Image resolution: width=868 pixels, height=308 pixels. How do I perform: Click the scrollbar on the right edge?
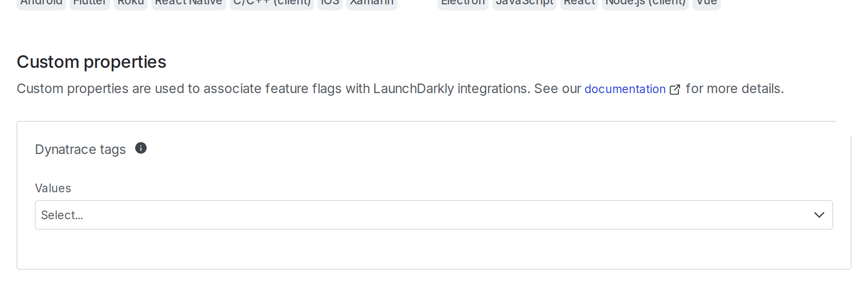coord(851,196)
